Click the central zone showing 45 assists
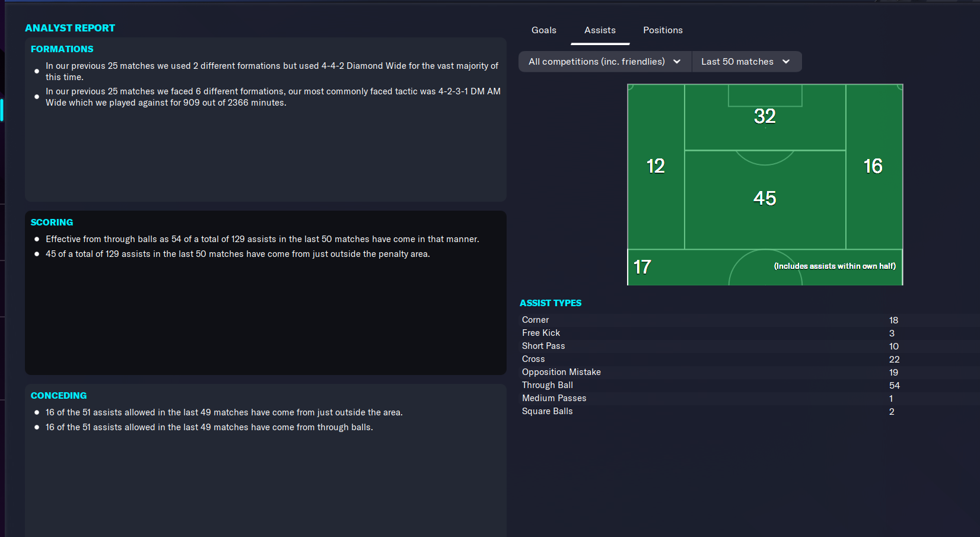 pos(765,199)
